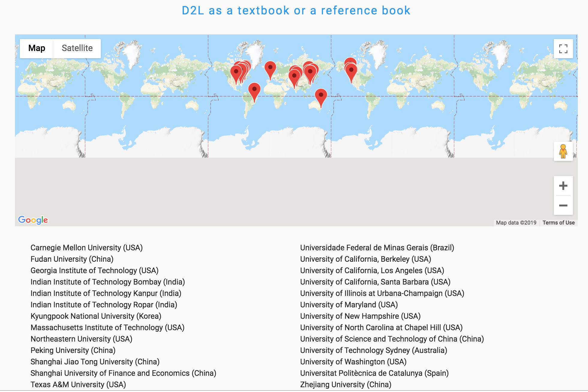
Task: Click Zhejiang University list entry
Action: (346, 384)
